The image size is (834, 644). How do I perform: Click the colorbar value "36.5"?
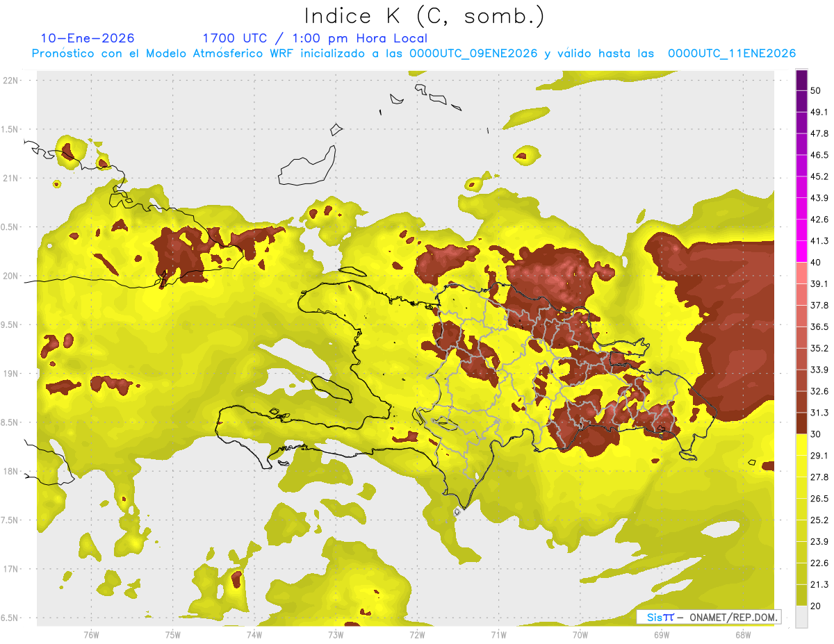[x=820, y=327]
